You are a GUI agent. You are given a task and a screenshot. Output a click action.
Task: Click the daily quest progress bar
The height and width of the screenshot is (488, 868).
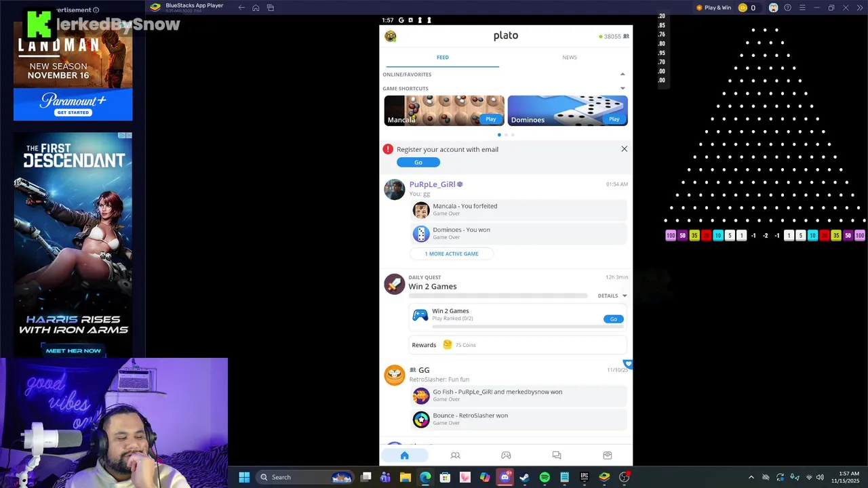[498, 296]
